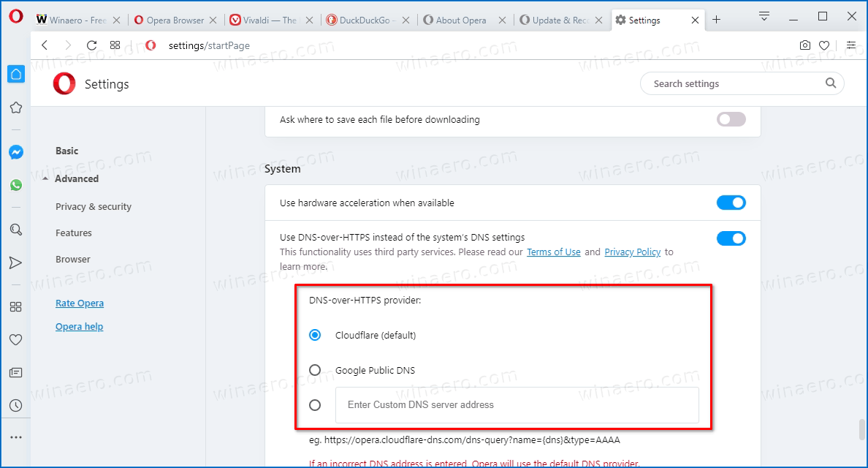Image resolution: width=868 pixels, height=468 pixels.
Task: Click the Privacy Policy link
Action: 632,252
